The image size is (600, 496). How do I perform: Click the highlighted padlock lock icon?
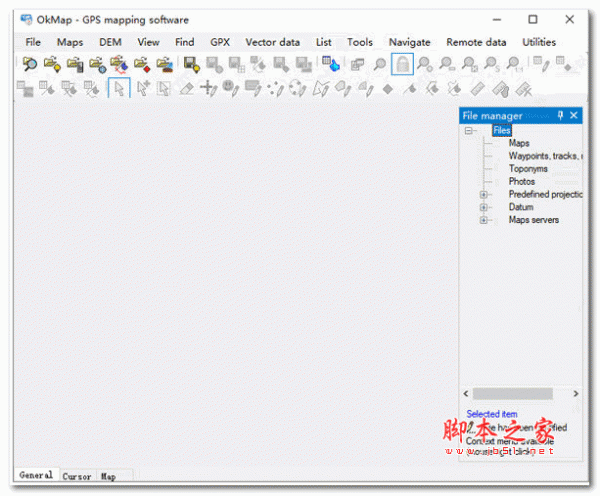pos(402,65)
